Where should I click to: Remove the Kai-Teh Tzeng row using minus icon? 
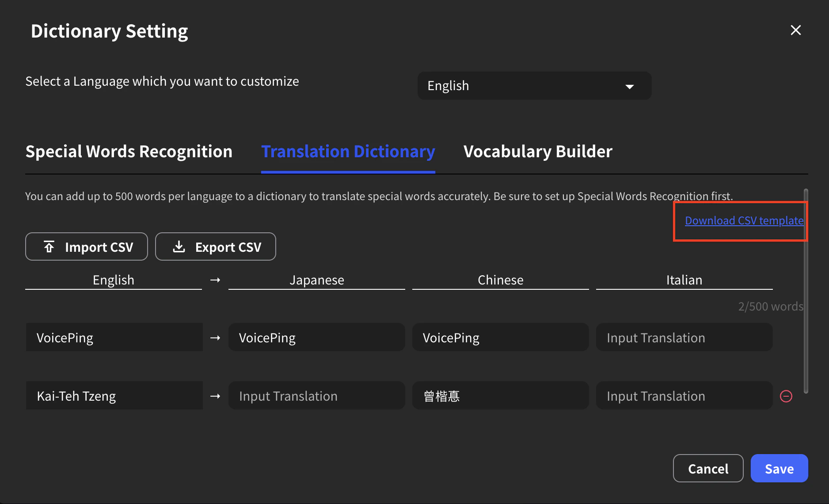pyautogui.click(x=786, y=396)
